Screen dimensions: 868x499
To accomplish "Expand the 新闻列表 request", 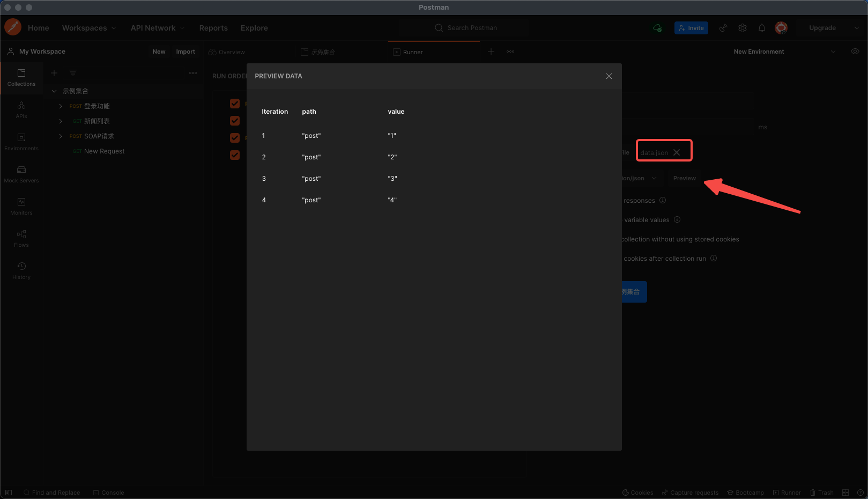I will pyautogui.click(x=61, y=121).
